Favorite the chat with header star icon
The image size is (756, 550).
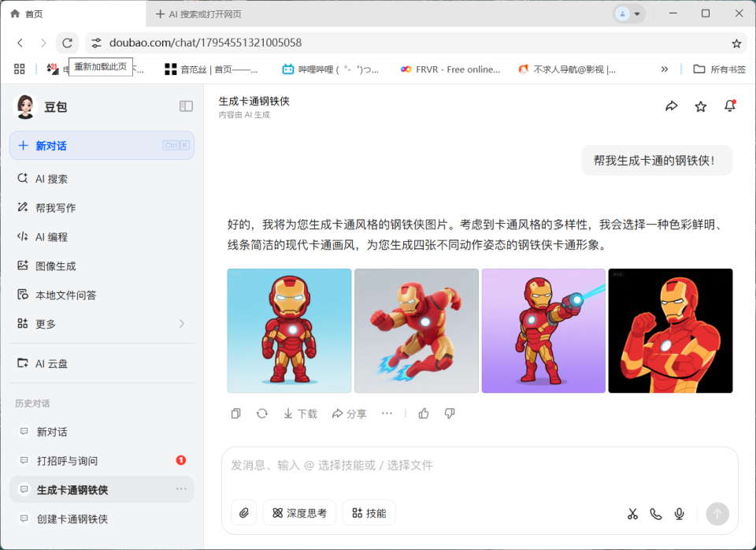click(701, 106)
